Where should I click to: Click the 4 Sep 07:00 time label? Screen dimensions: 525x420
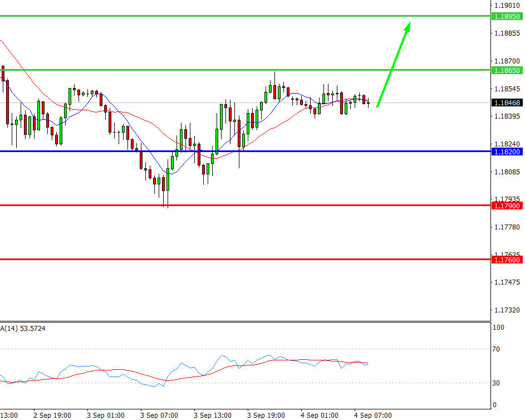(373, 416)
